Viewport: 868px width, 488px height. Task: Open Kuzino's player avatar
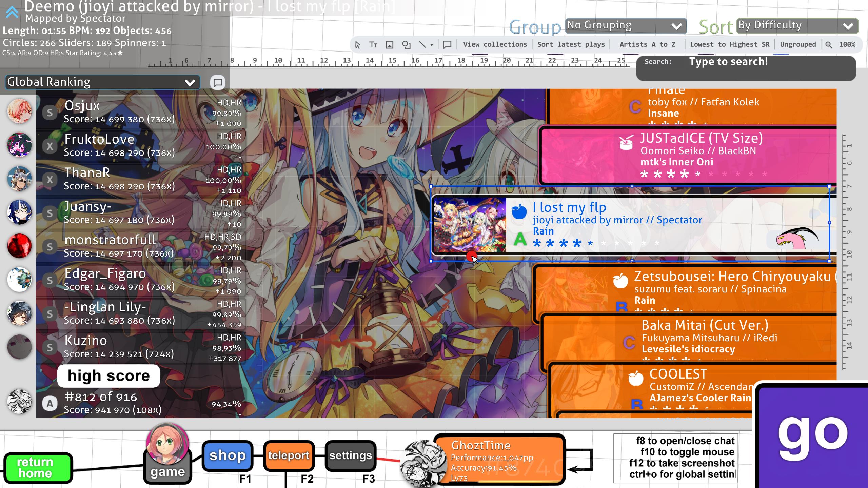coord(20,346)
